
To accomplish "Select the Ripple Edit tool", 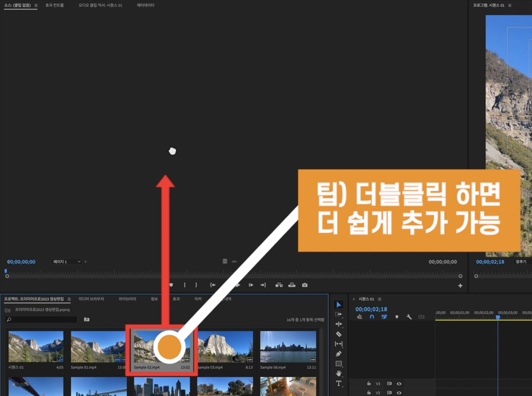I will 338,324.
